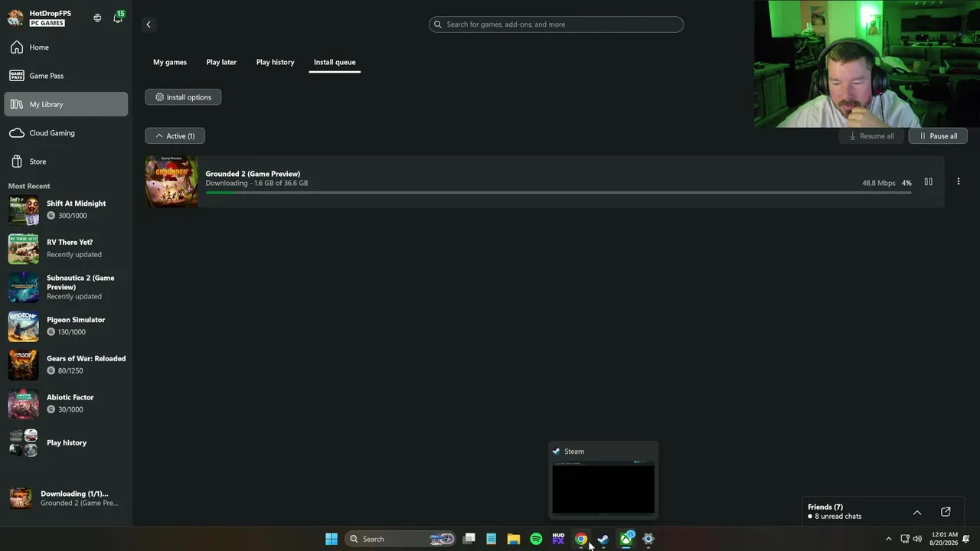Open Install options
This screenshot has width=980, height=551.
[183, 97]
